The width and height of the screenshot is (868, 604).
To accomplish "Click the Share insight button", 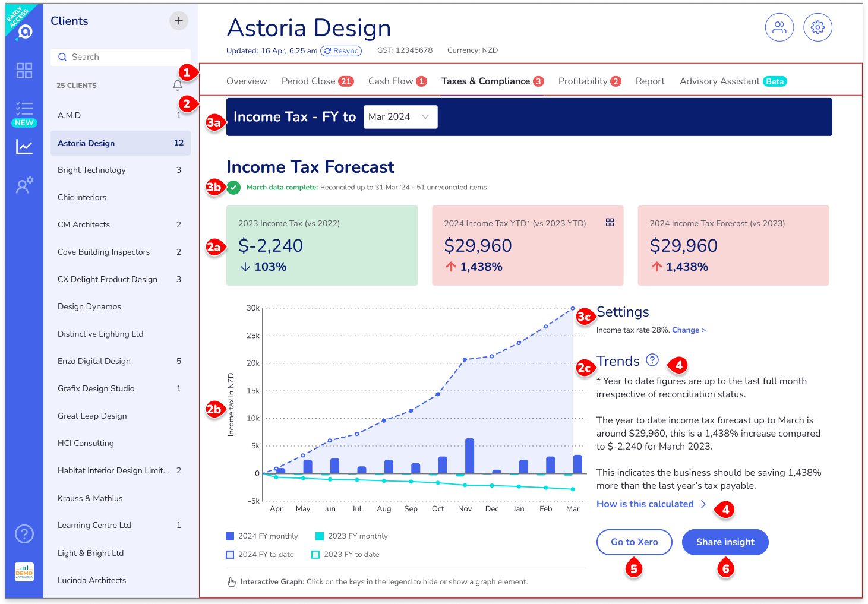I will [725, 542].
